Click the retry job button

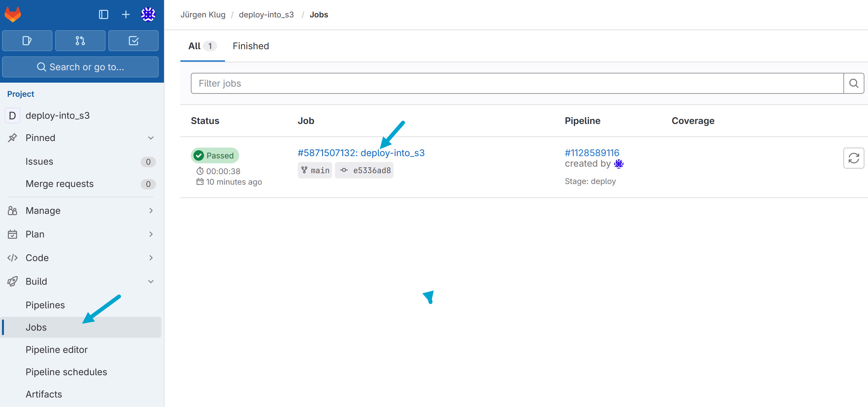tap(853, 158)
